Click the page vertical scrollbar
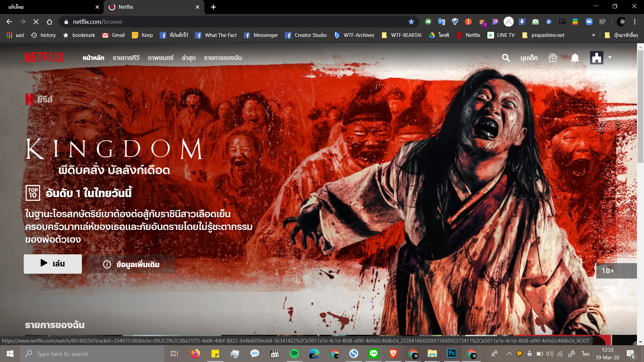644x362 pixels. (x=640, y=107)
